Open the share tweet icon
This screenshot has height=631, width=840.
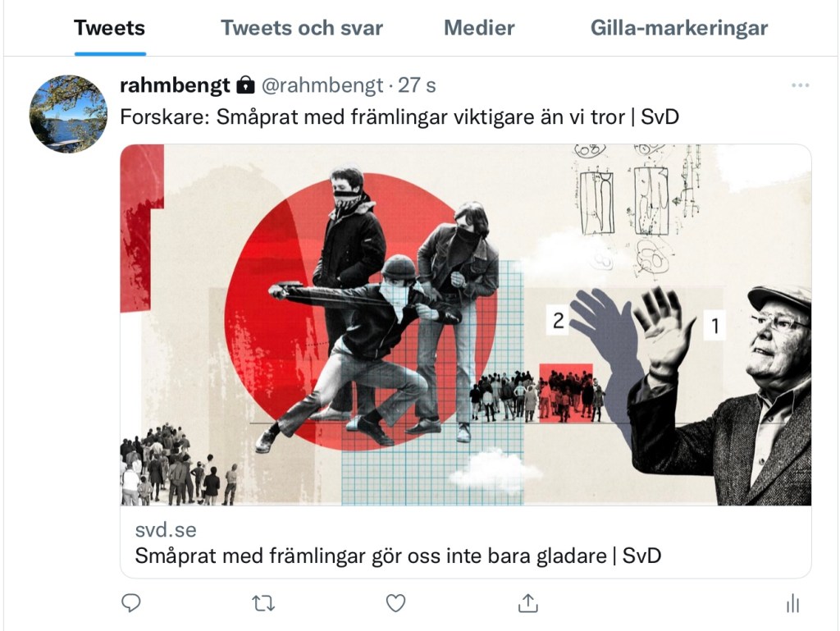(528, 603)
